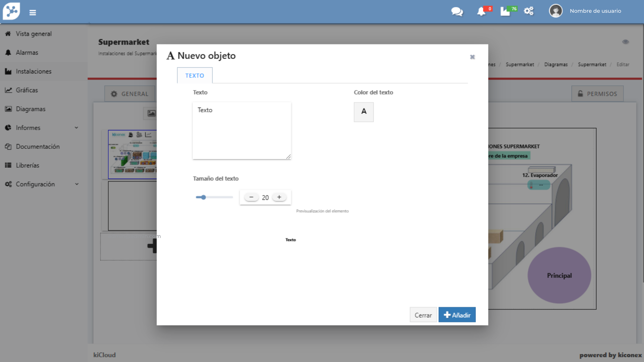
Task: Open the settings gears icon in header
Action: (x=529, y=11)
